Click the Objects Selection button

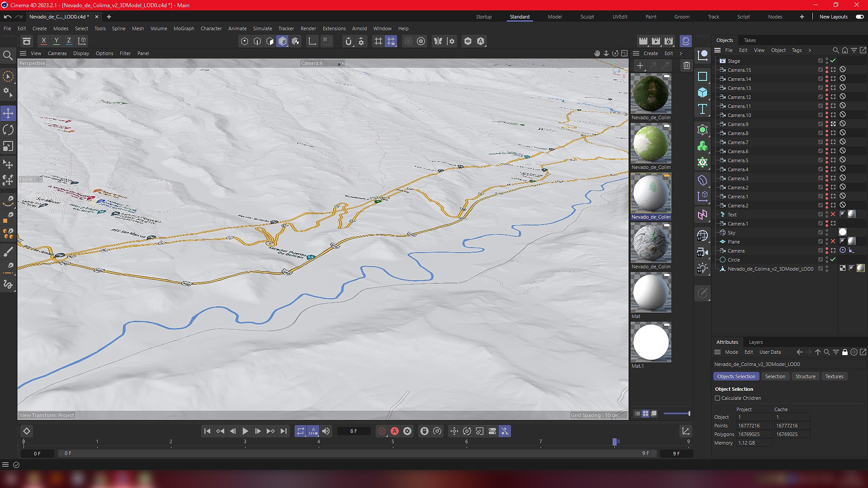736,376
